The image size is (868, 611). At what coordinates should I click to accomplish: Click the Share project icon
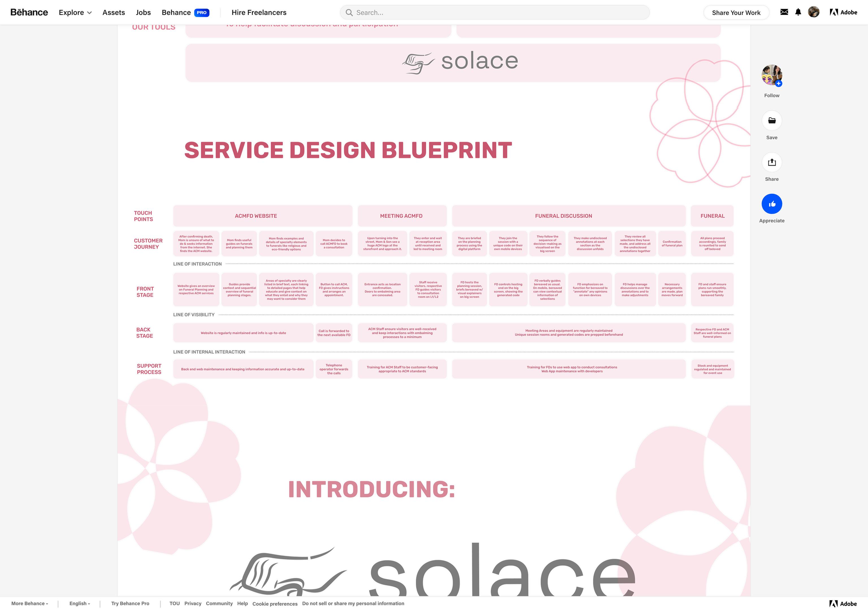coord(772,162)
